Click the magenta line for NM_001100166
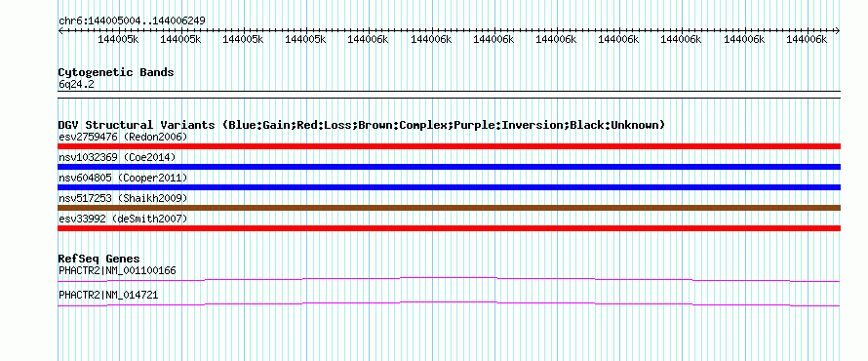 (x=449, y=280)
